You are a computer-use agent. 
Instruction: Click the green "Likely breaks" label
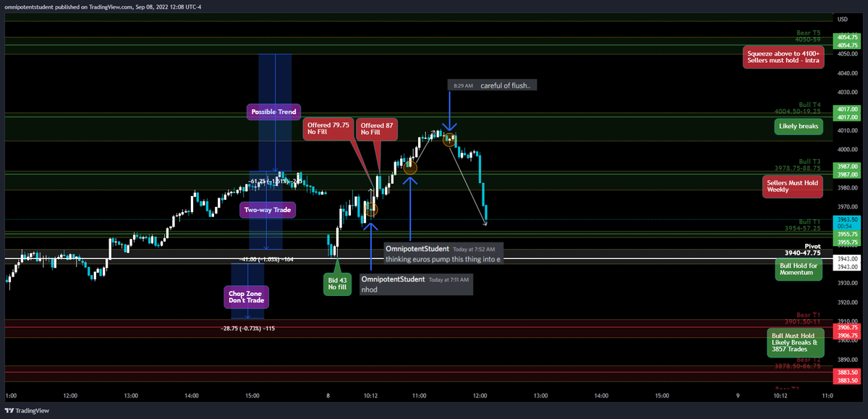click(799, 127)
